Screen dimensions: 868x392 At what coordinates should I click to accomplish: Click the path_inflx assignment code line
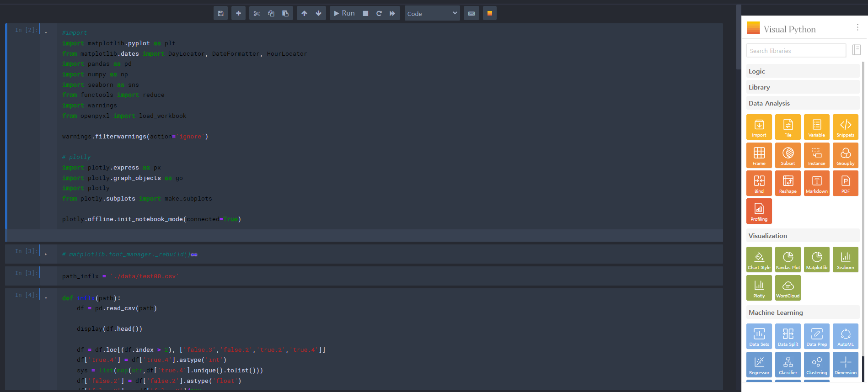(121, 276)
